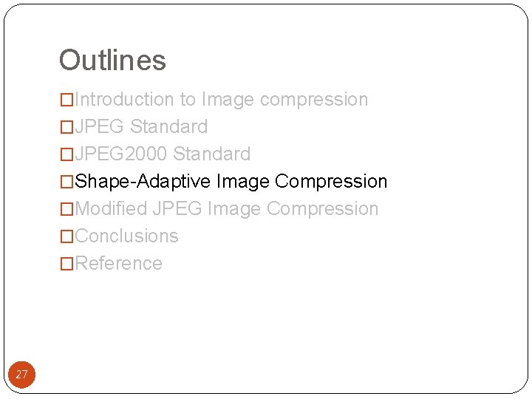Click the Outlines slide title
Screen dimensions: 532x399
(x=112, y=61)
